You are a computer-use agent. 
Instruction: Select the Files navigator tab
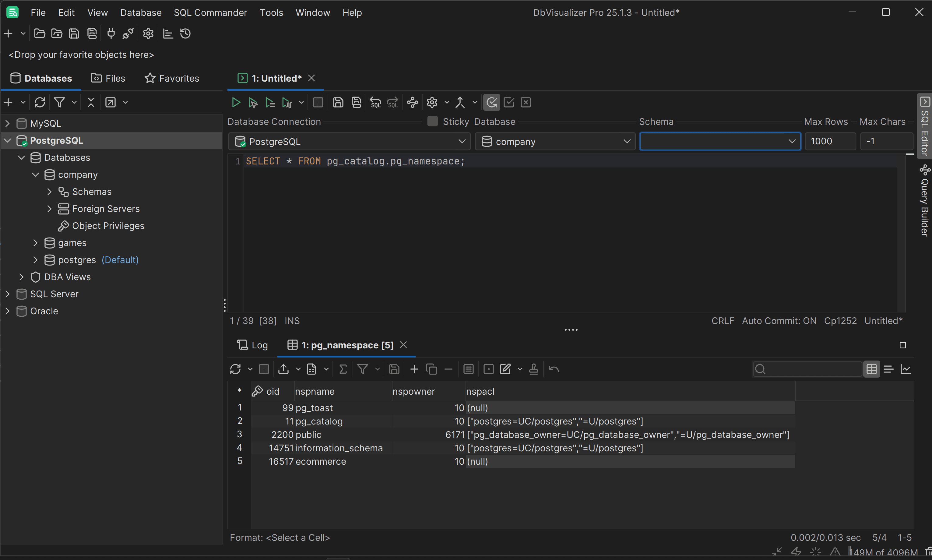(x=108, y=78)
